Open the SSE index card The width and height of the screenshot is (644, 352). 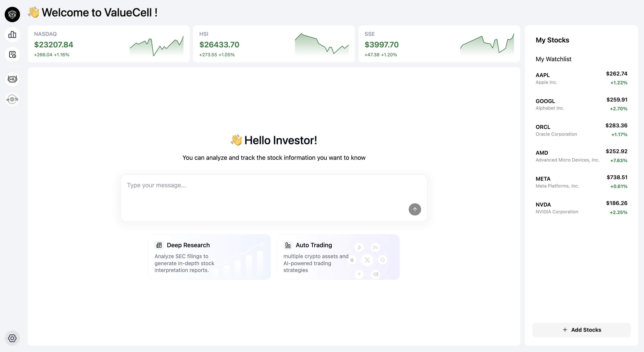(439, 44)
